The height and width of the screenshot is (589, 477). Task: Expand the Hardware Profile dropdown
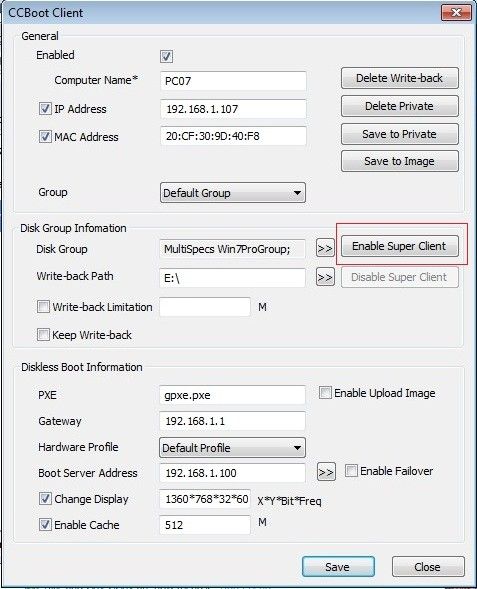tap(232, 447)
